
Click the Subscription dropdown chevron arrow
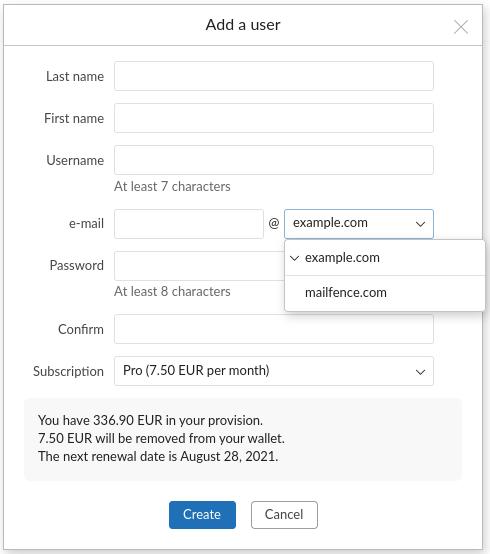pyautogui.click(x=420, y=372)
